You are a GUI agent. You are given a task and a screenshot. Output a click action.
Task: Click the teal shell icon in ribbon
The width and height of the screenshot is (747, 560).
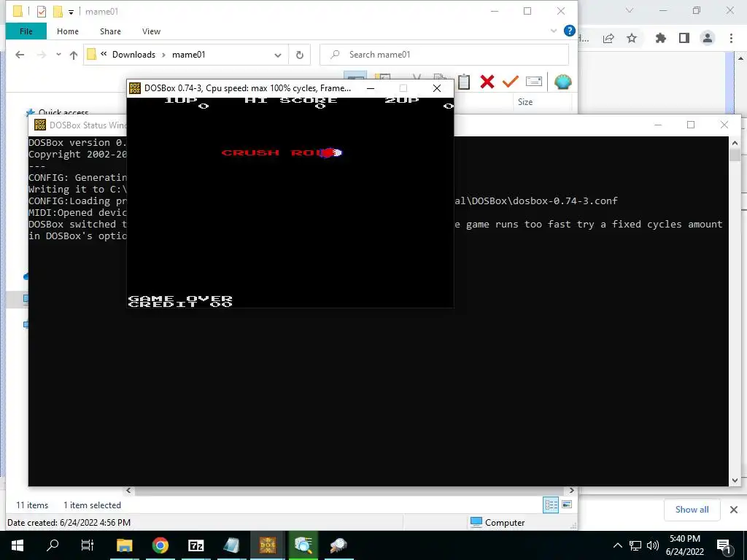pos(562,82)
